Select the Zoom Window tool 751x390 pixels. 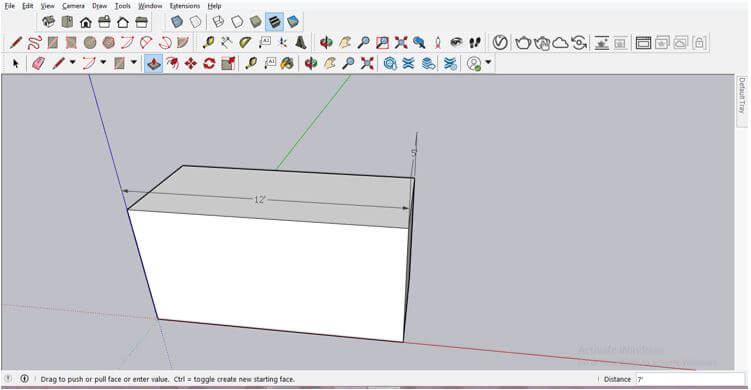pyautogui.click(x=382, y=43)
